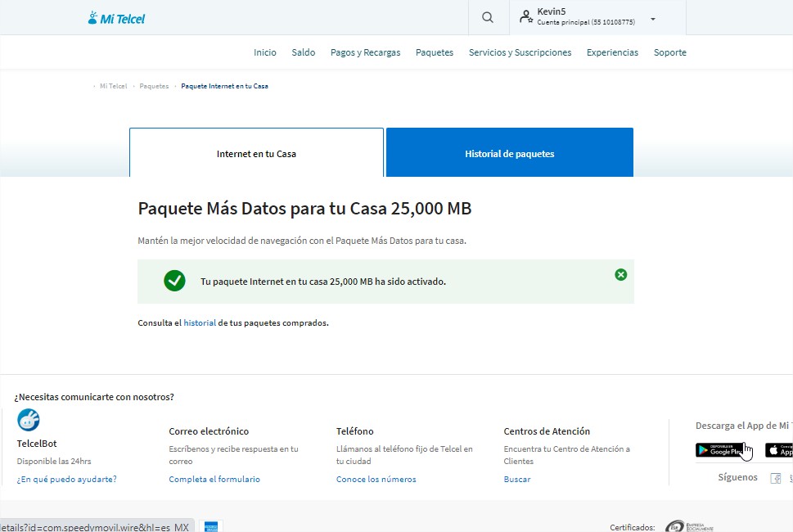Open the App Store badge

(779, 450)
